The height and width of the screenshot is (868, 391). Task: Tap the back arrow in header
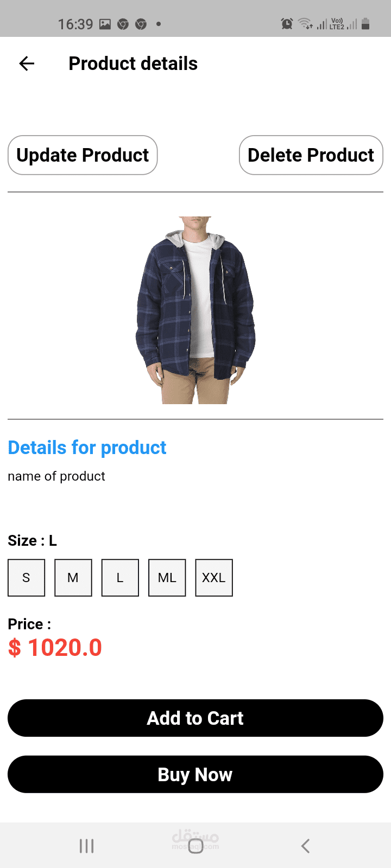click(27, 63)
